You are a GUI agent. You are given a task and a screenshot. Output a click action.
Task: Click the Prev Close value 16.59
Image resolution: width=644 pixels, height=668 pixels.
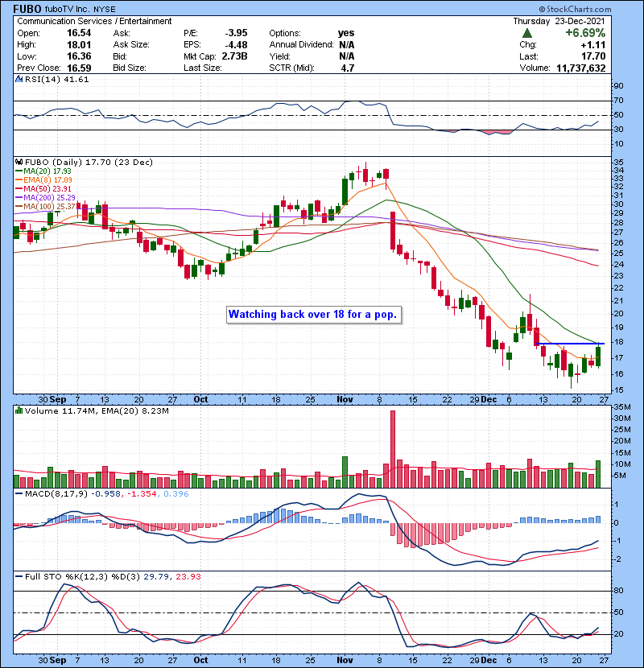click(79, 68)
